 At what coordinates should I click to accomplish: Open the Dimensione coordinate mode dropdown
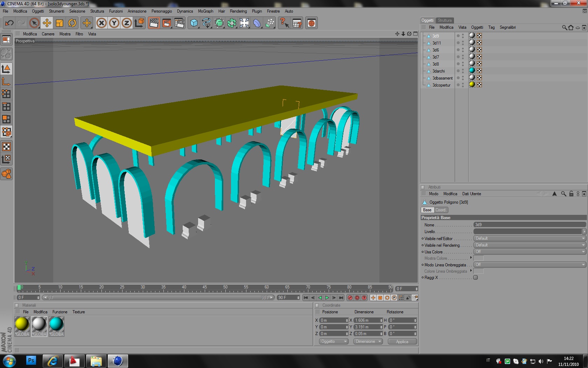pos(368,341)
